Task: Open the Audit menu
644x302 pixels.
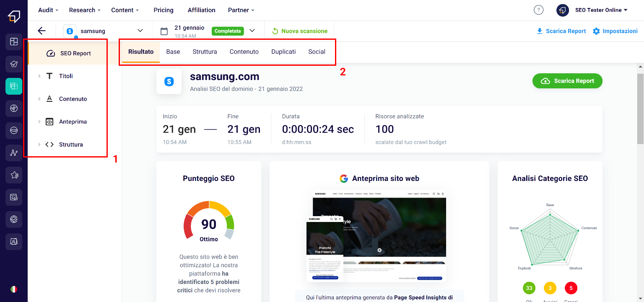Action: (x=48, y=10)
